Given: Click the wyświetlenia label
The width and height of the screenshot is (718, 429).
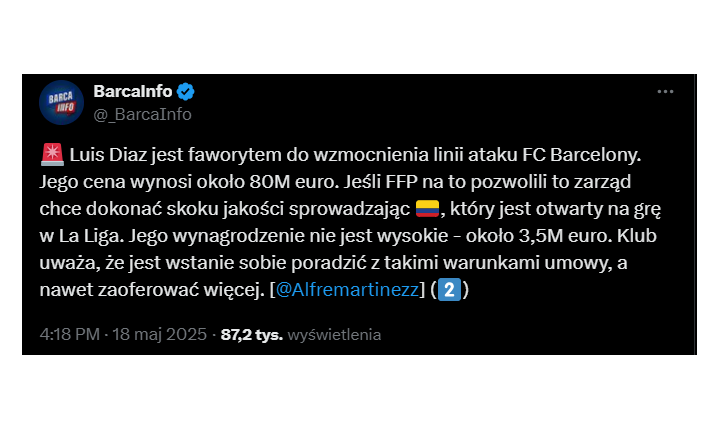Looking at the screenshot, I should (x=334, y=335).
